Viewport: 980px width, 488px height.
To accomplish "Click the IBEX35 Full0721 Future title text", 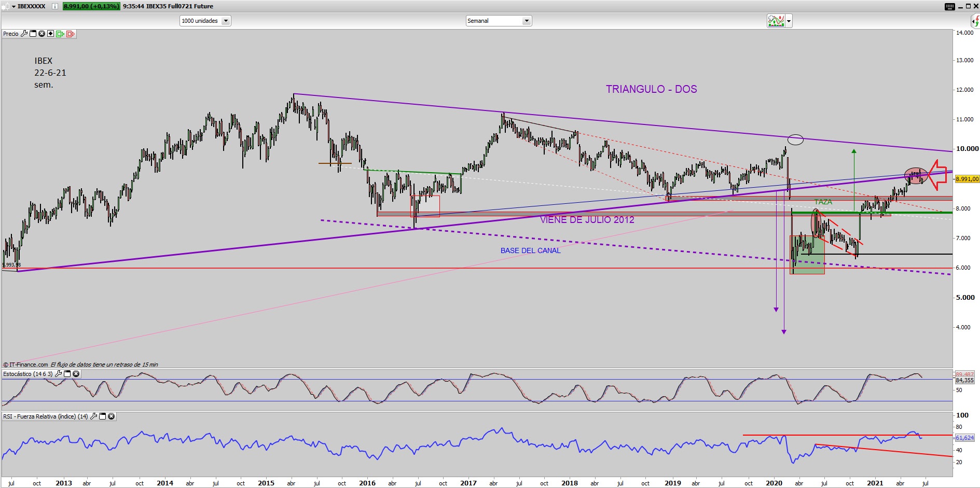I will coord(180,6).
